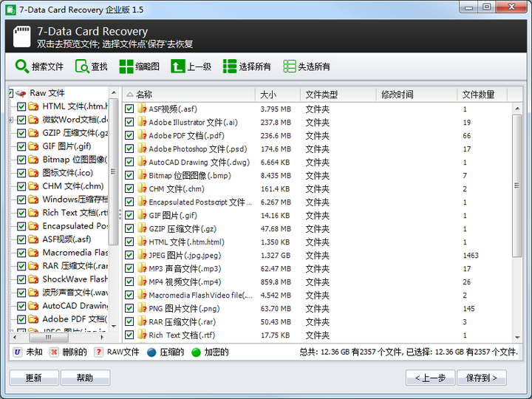Viewport: 532px width, 399px height.
Task: Click tree folder icon for GIF 图片(.gif)
Action: click(33, 146)
